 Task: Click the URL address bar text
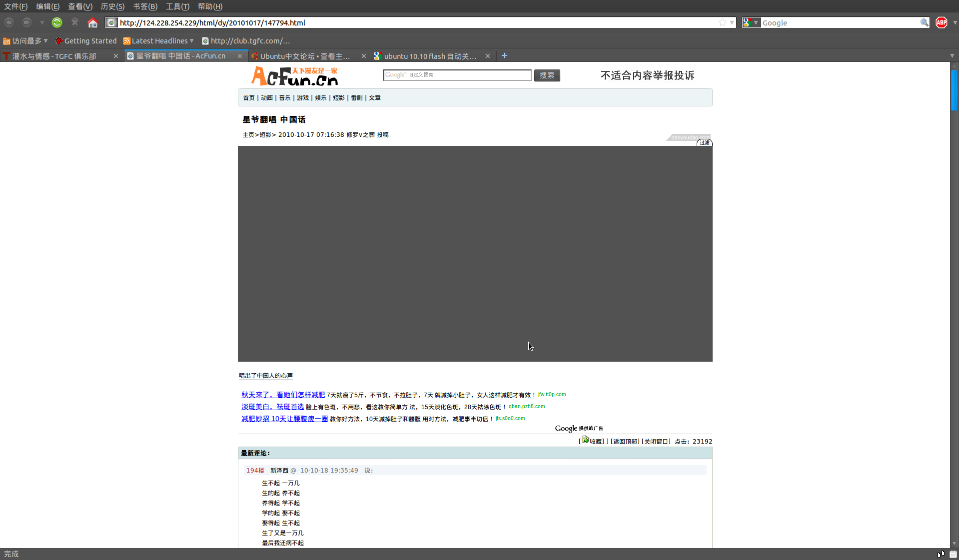tap(212, 23)
